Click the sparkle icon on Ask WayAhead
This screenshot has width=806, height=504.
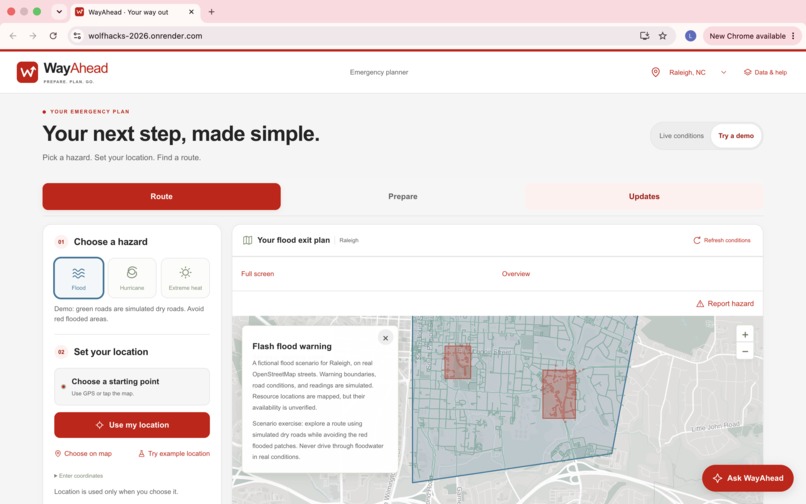coord(717,478)
